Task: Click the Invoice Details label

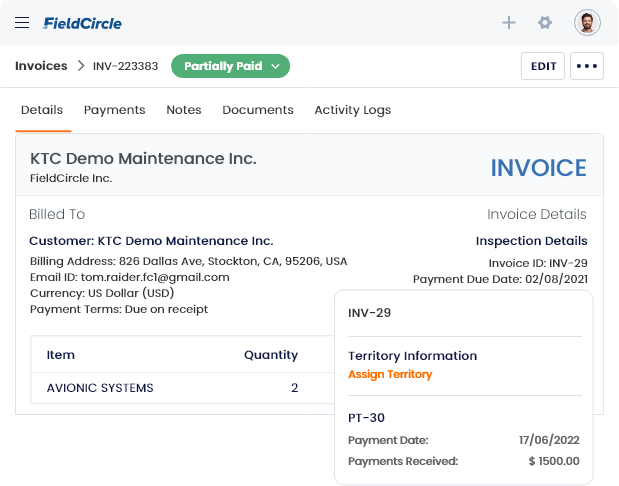Action: (536, 214)
